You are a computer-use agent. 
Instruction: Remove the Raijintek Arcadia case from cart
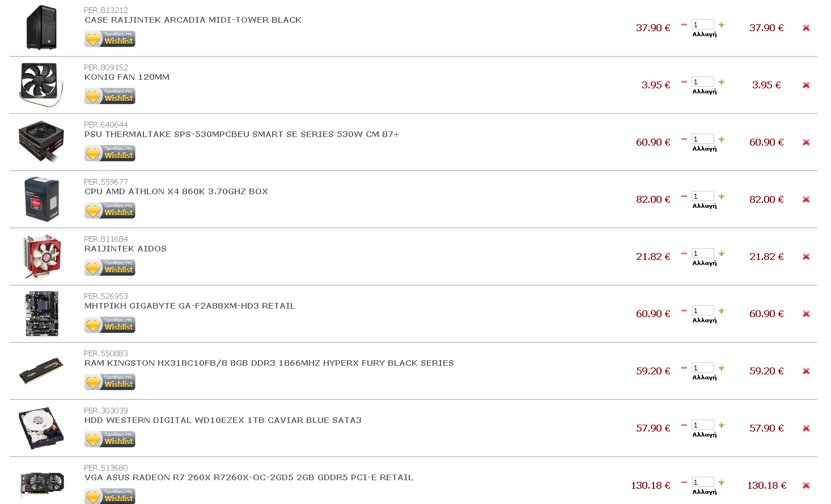[806, 28]
